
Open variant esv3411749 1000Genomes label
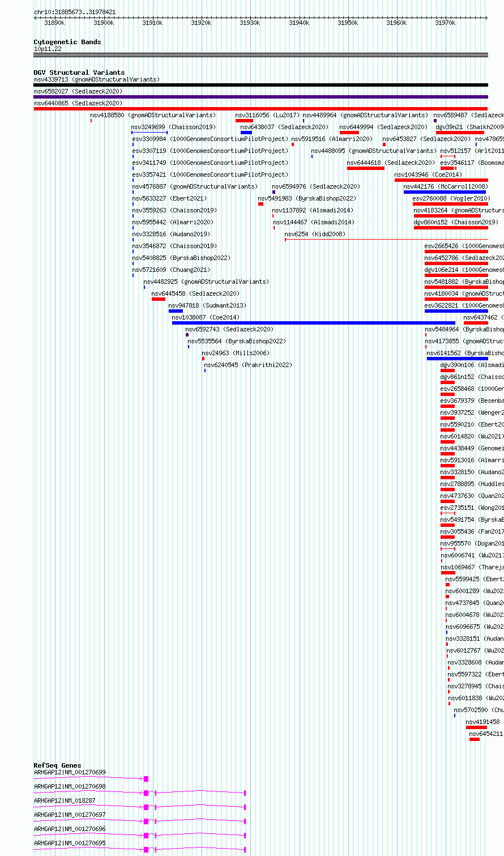point(210,163)
